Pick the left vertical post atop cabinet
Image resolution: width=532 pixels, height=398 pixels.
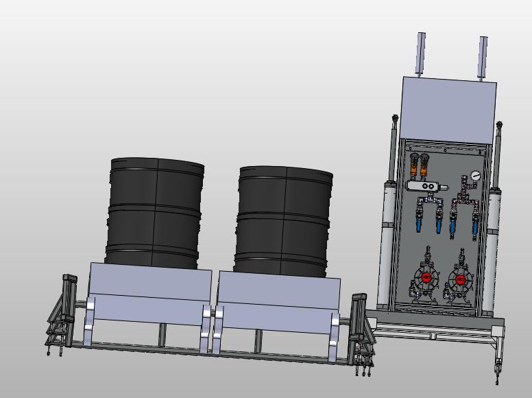[x=421, y=54]
